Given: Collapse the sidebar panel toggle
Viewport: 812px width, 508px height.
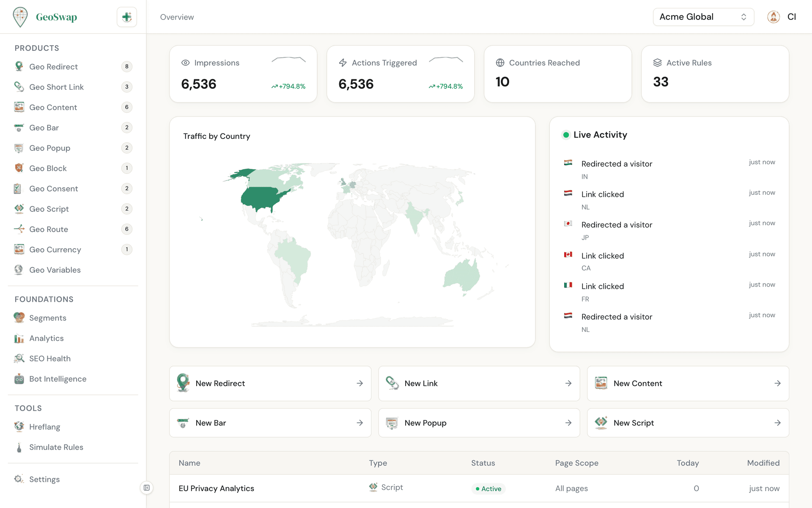Looking at the screenshot, I should click(146, 488).
